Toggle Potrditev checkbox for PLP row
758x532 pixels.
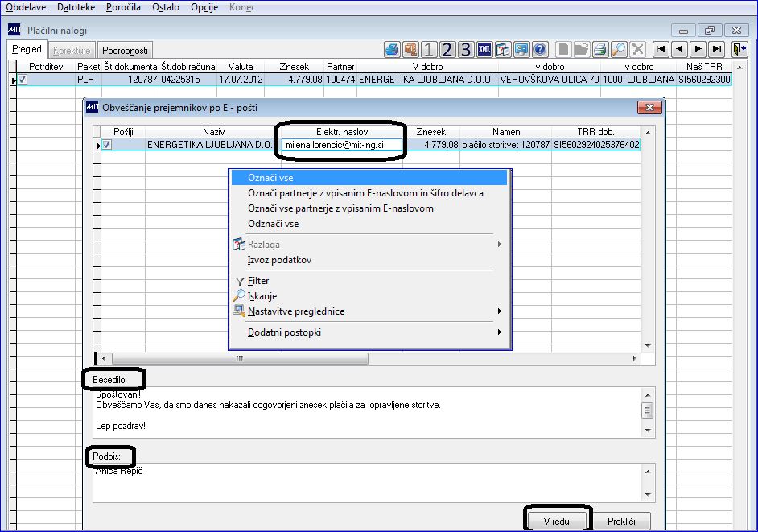23,80
